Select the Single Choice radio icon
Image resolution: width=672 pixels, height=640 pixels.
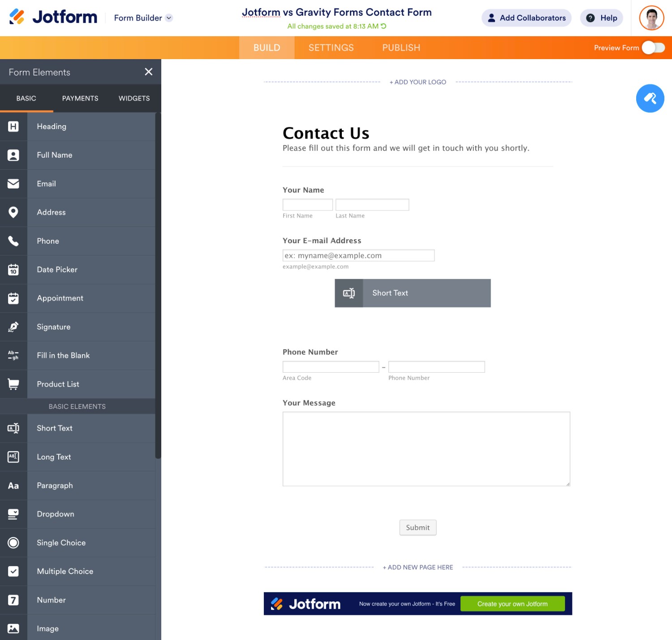(13, 543)
